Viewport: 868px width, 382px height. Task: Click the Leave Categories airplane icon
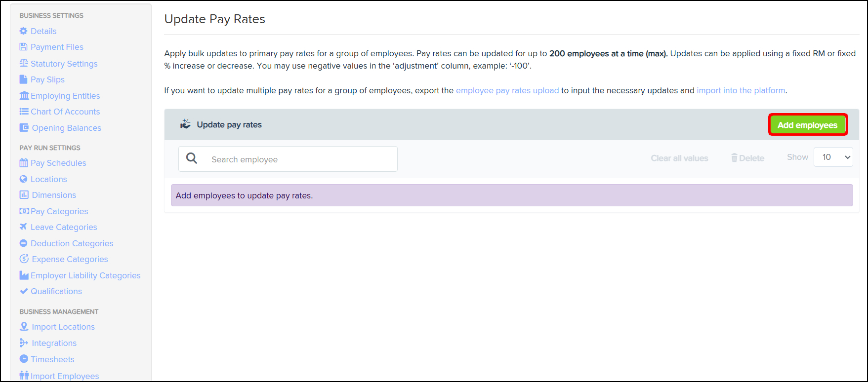(x=23, y=227)
